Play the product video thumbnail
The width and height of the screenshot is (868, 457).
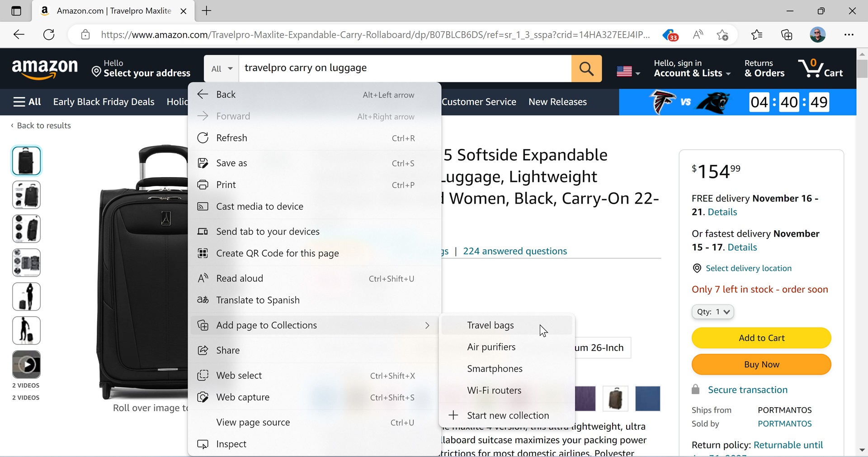point(26,364)
